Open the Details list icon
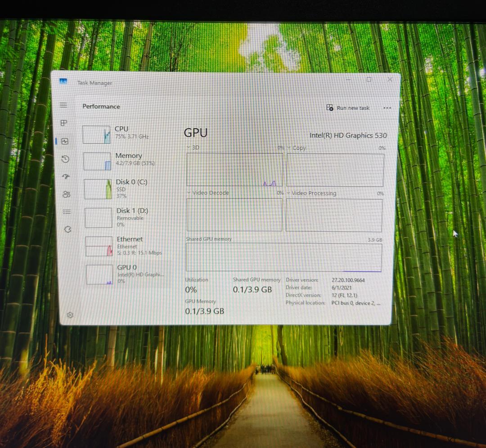This screenshot has height=448, width=486. point(67,212)
